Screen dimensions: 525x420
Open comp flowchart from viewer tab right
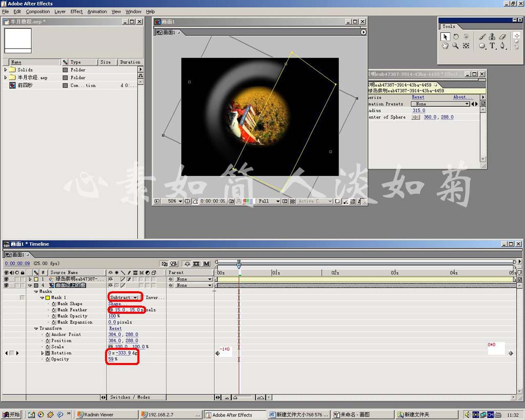364,32
